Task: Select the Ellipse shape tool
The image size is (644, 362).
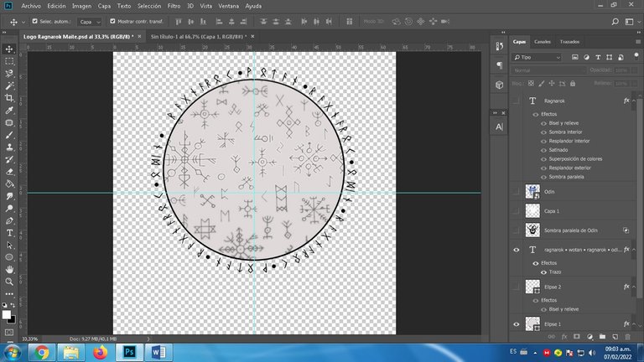Action: 9,257
